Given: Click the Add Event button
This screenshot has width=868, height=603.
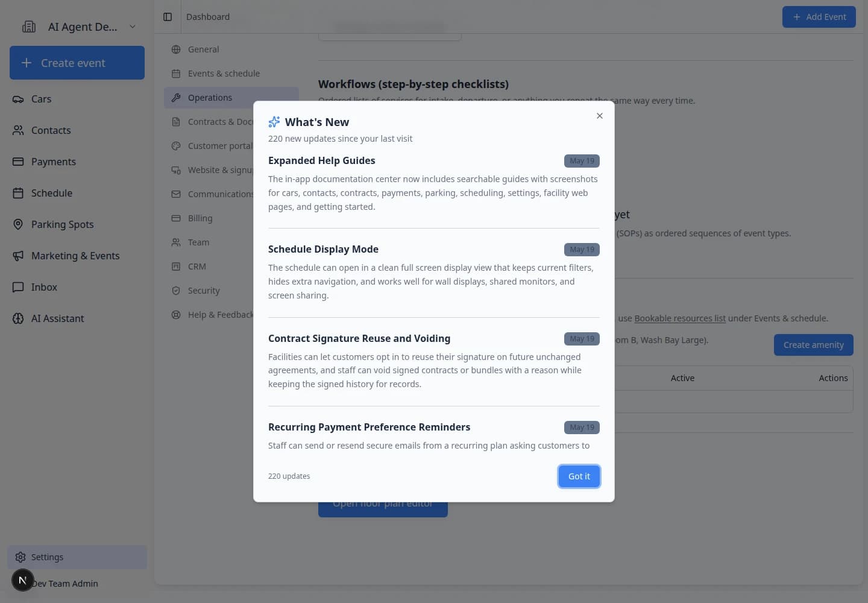Looking at the screenshot, I should click(x=819, y=17).
